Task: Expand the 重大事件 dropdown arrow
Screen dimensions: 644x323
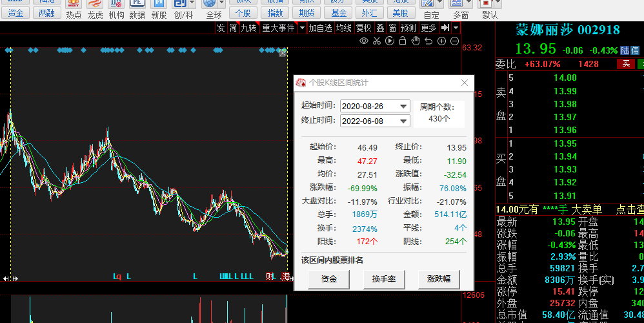Action: (302, 28)
